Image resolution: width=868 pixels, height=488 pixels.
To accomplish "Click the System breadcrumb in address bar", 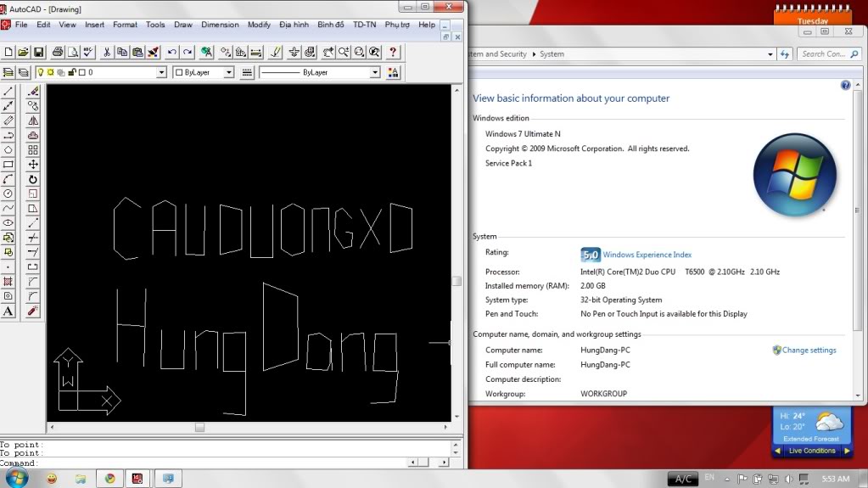I will (552, 54).
